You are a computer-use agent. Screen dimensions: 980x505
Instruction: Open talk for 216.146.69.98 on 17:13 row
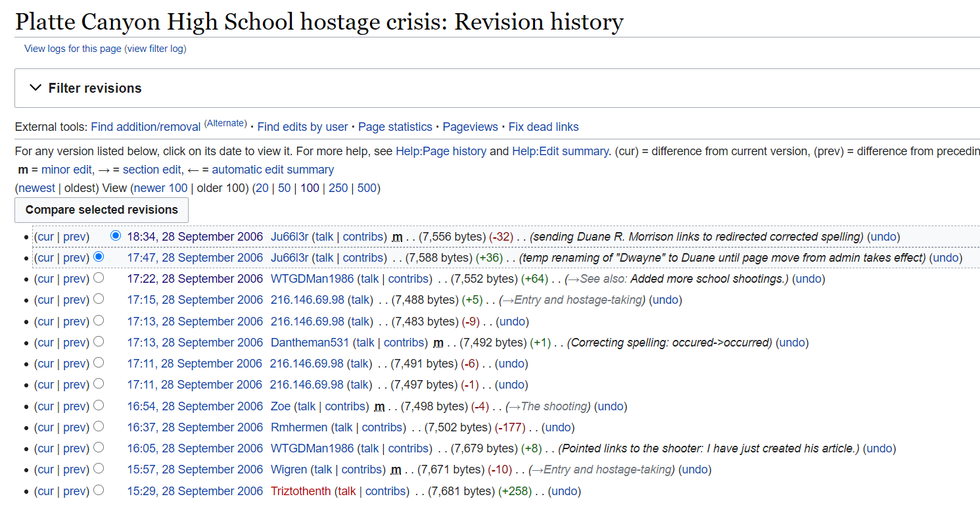[x=360, y=322]
